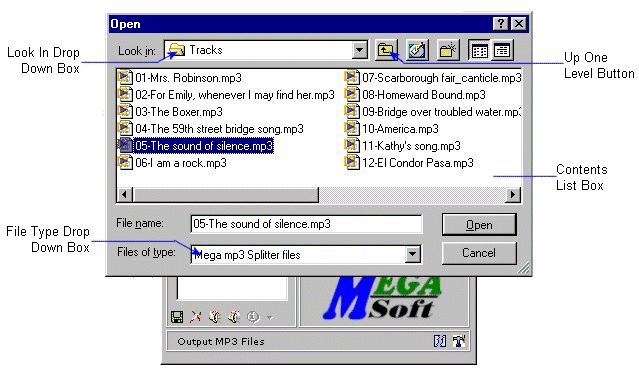Expand the Look in dropdown arrow
The width and height of the screenshot is (639, 376).
pos(359,50)
